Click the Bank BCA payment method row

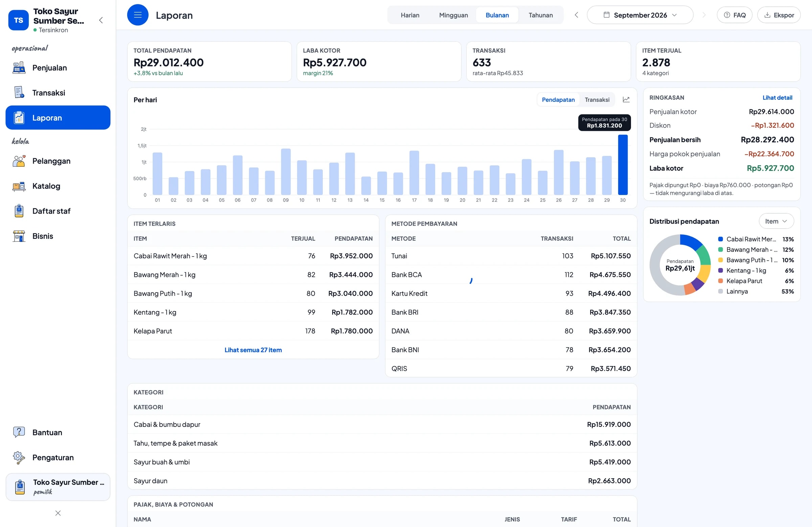pyautogui.click(x=511, y=274)
